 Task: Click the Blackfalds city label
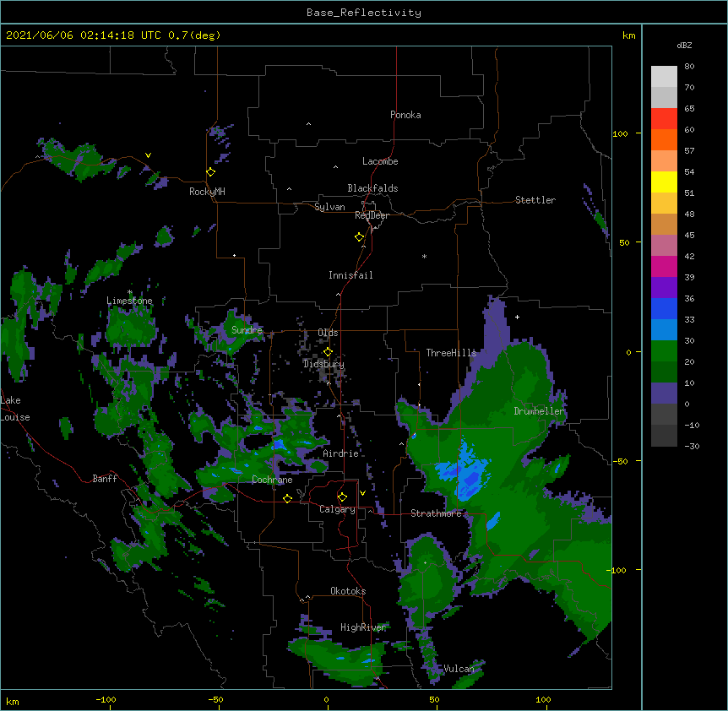point(372,188)
